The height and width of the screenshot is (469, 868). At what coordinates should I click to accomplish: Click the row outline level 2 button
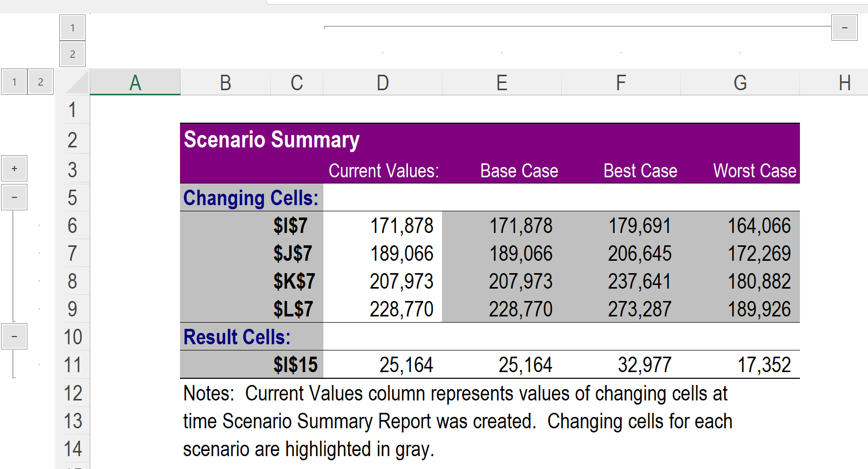pos(40,82)
